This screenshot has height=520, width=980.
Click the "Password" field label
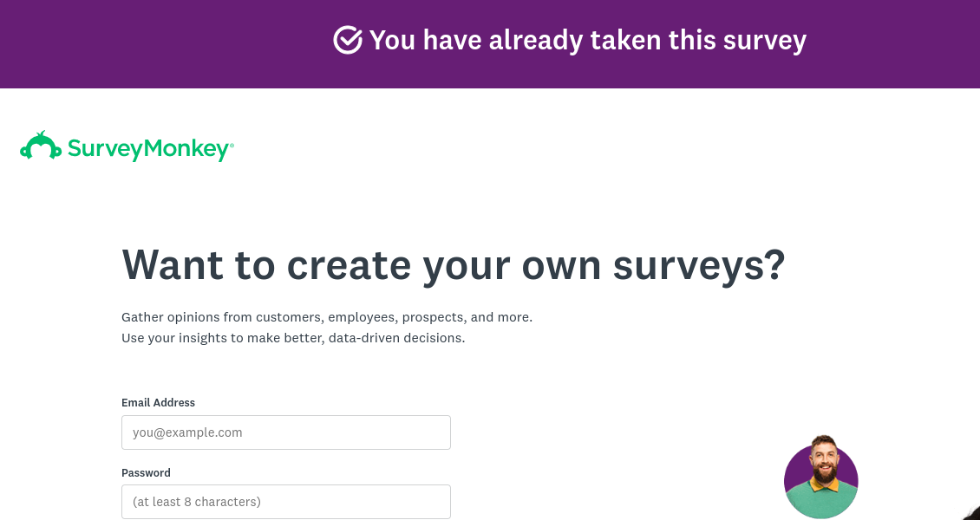pos(146,472)
